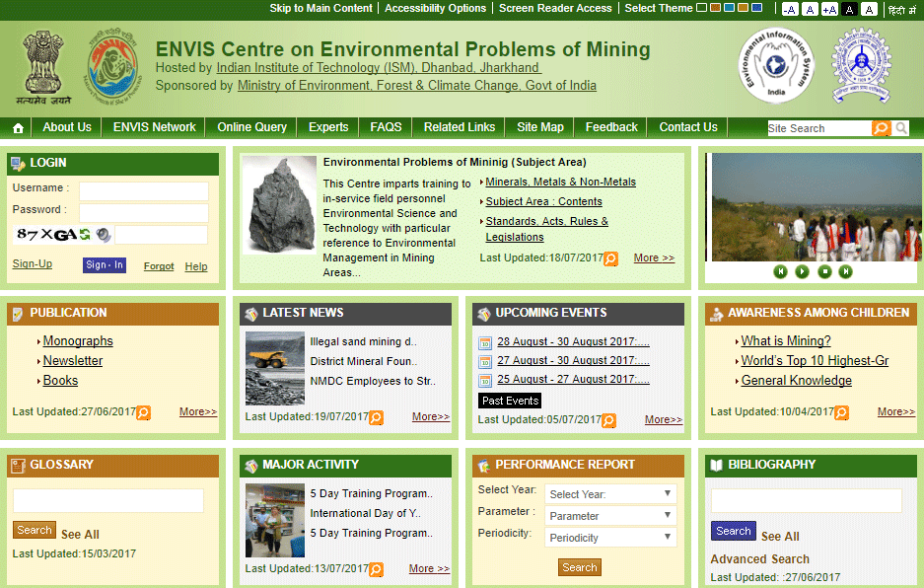Stop the photo slideshow
The width and height of the screenshot is (924, 588).
tap(824, 271)
